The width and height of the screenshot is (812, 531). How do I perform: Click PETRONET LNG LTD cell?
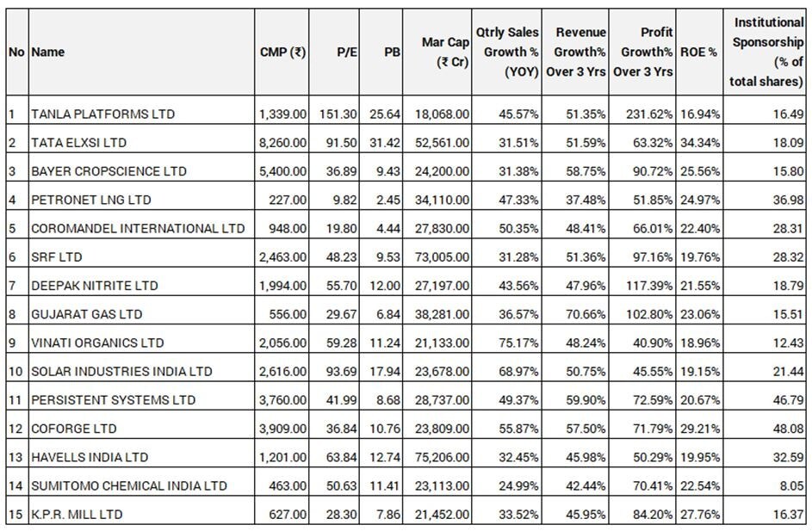tap(90, 200)
